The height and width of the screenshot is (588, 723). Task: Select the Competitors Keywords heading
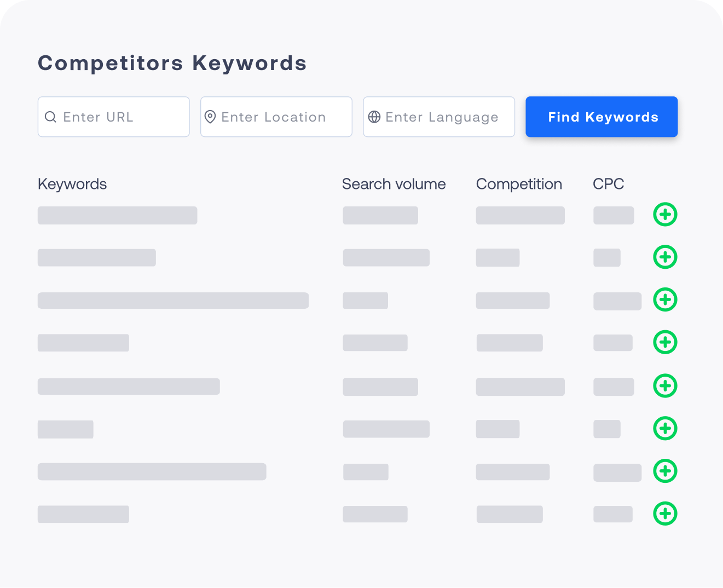[x=172, y=63]
